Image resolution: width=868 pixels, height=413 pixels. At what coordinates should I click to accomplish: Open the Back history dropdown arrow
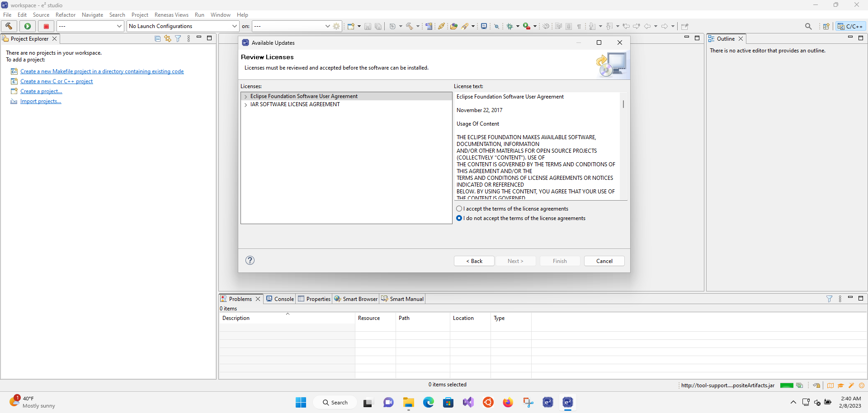pos(656,26)
